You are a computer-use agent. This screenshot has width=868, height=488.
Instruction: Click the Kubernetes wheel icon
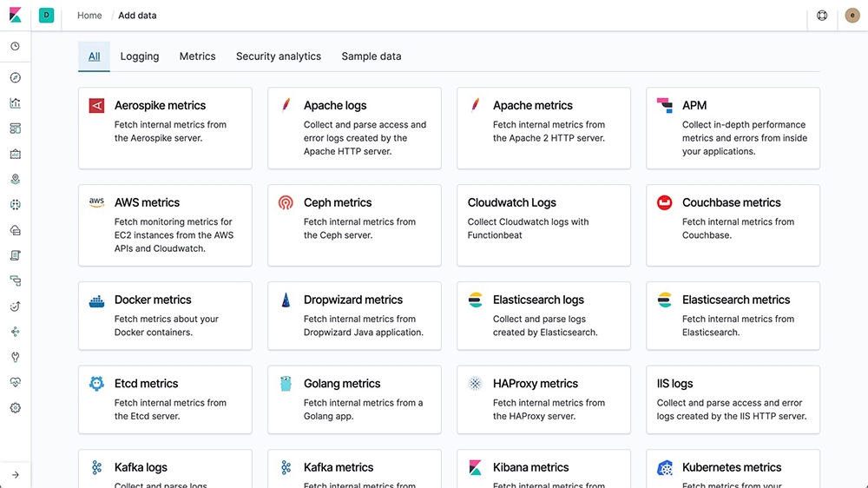tap(665, 467)
